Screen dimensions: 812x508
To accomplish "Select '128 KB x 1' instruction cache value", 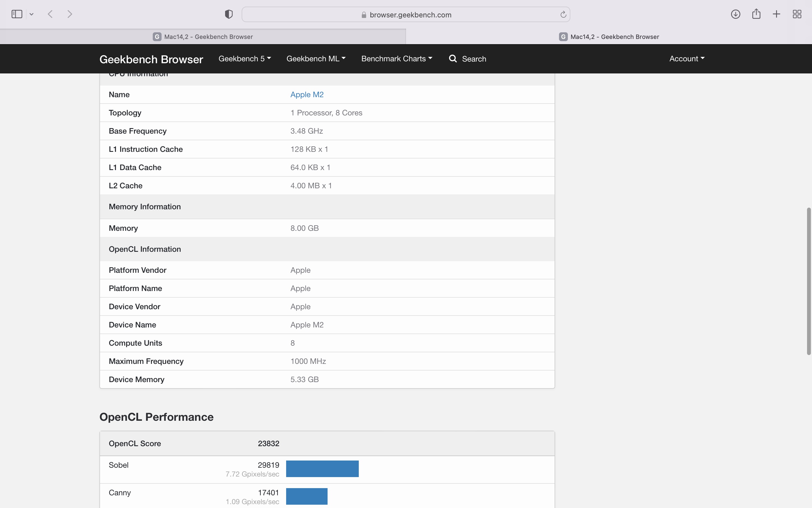I will click(309, 149).
